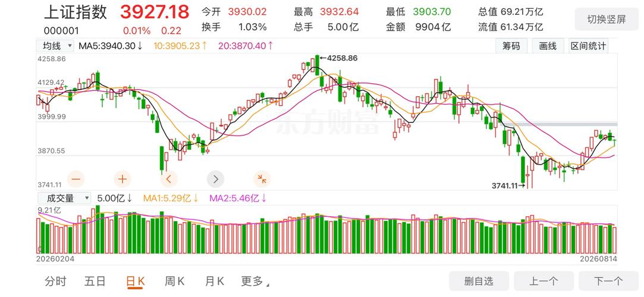Select the 月K monthly chart tab
The image size is (644, 297).
pyautogui.click(x=215, y=282)
